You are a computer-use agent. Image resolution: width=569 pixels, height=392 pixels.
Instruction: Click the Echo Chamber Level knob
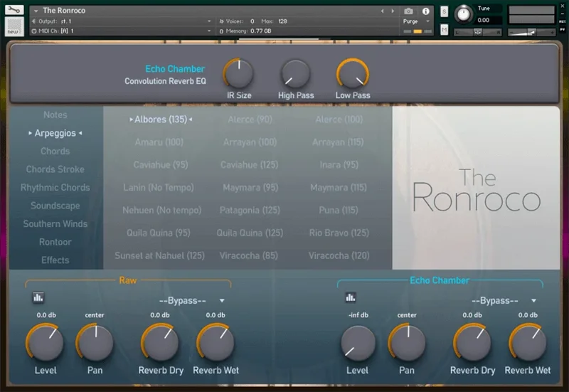point(358,343)
